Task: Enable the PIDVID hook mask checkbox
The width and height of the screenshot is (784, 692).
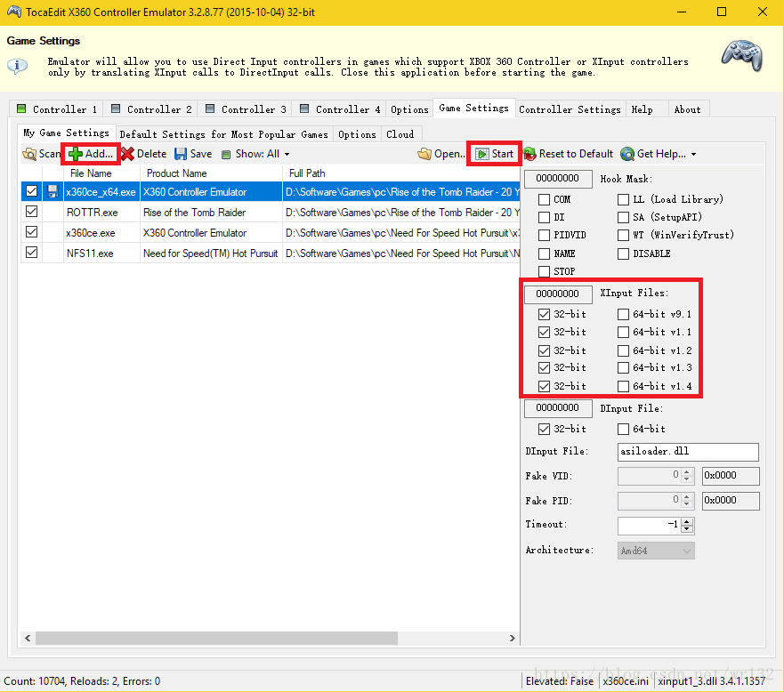Action: [x=544, y=236]
